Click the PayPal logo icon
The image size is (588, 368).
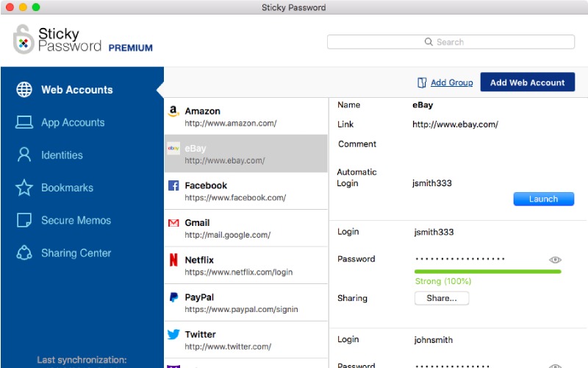click(173, 297)
